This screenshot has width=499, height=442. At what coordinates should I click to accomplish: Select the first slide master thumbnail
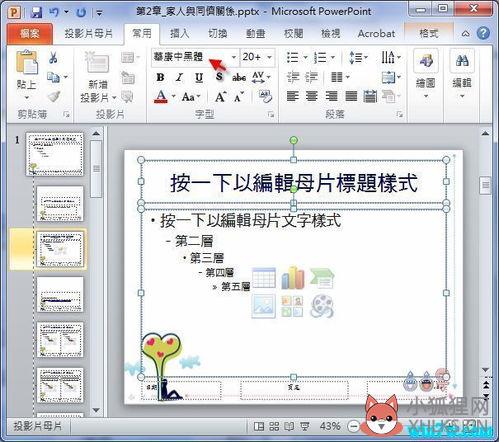[55, 154]
